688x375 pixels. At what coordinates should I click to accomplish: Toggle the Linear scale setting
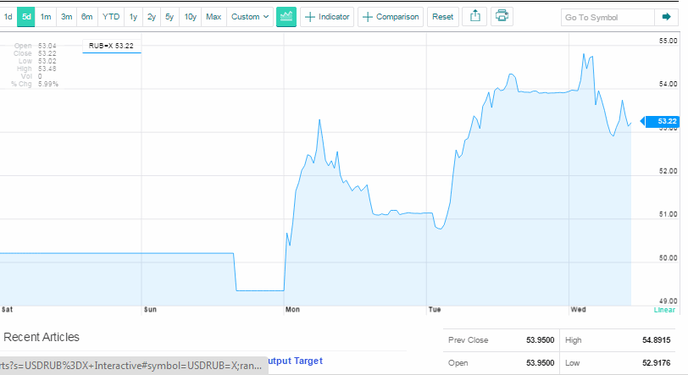[x=664, y=310]
